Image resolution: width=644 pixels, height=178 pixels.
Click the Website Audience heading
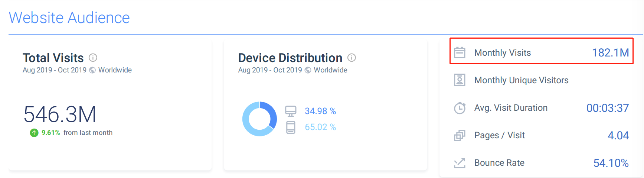(69, 17)
